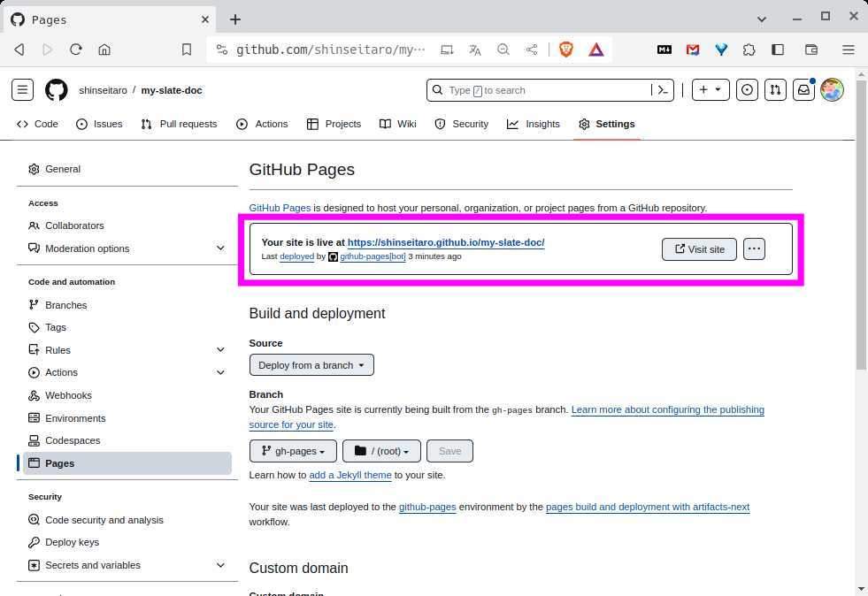
Task: Click the shinseitaro owner link
Action: (103, 90)
